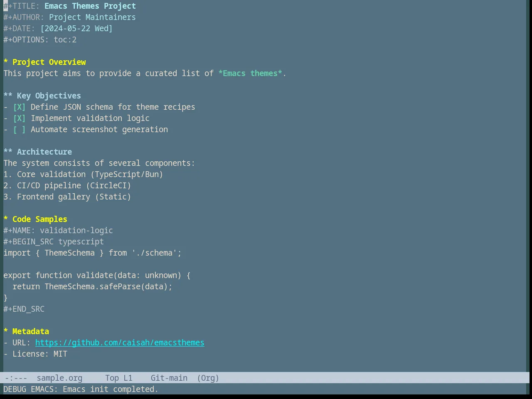
Task: Click '3. Frontend gallery (Static)' item
Action: [67, 197]
